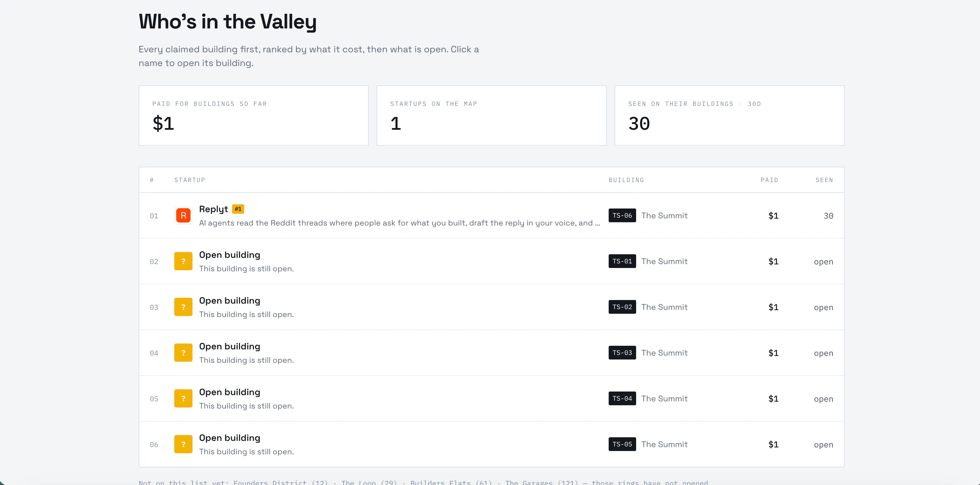Click the Replyt description about AI agents
The image size is (980, 485).
point(399,223)
